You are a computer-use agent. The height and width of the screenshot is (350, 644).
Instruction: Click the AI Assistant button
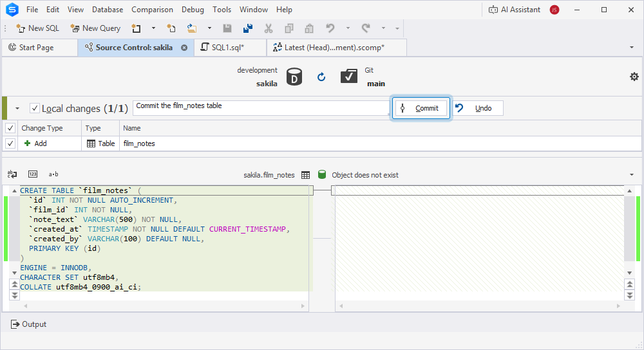coord(515,10)
